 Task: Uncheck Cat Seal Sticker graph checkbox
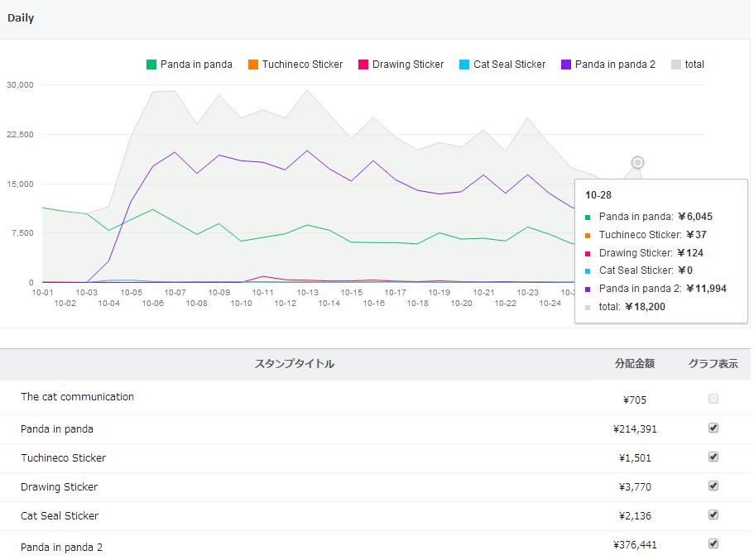coord(713,515)
